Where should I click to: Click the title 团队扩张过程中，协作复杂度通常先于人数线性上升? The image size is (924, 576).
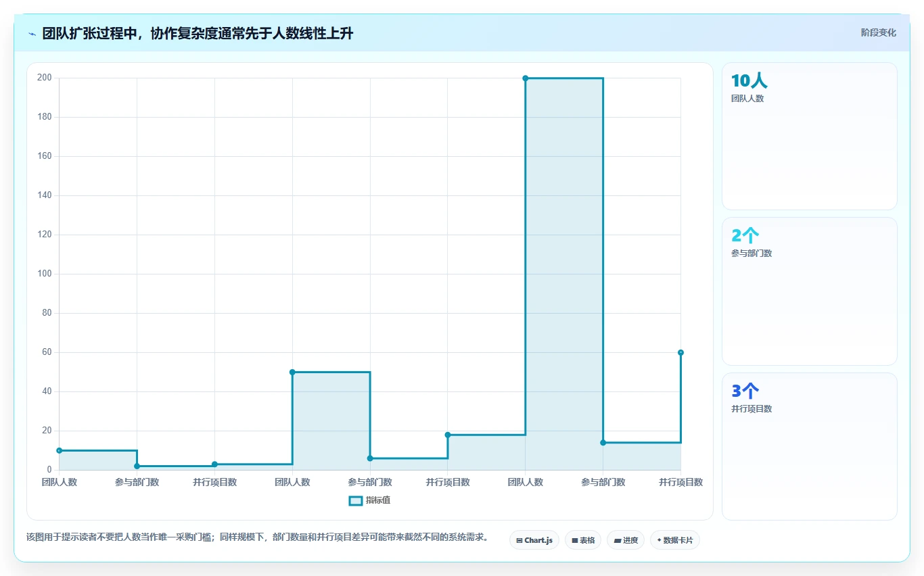[198, 33]
